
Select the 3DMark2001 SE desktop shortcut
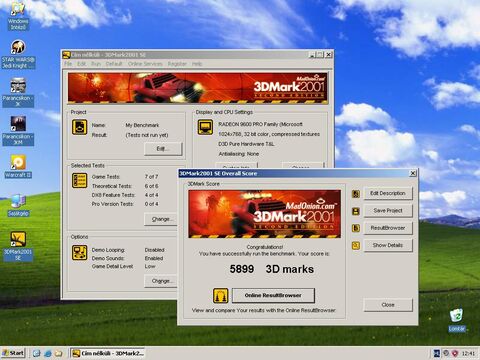(x=18, y=246)
